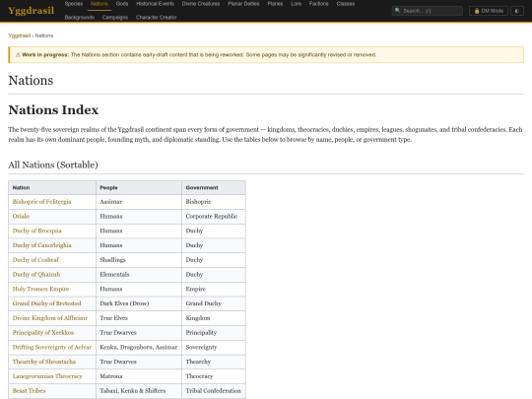The width and height of the screenshot is (532, 399).
Task: Open the Beast Tribes nation link
Action: tap(29, 391)
